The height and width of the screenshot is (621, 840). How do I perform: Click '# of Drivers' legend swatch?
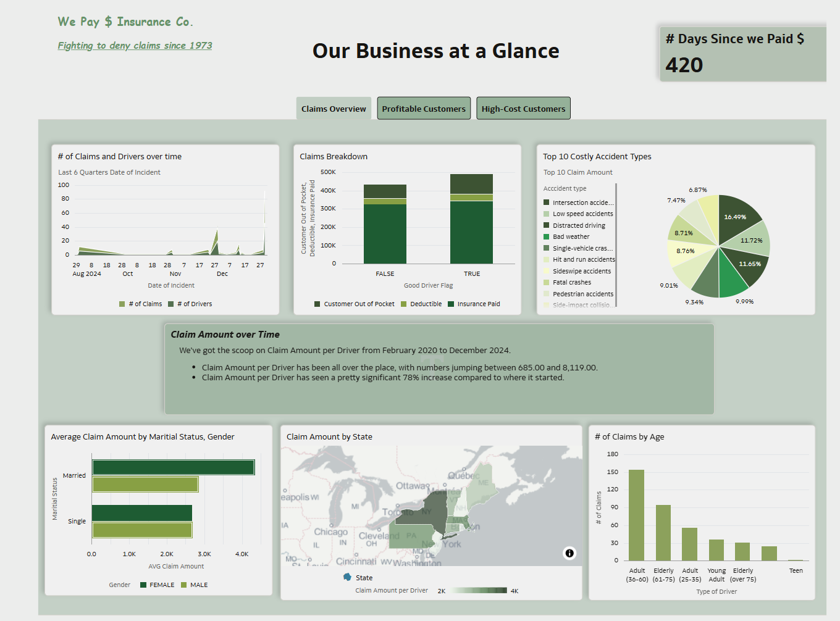point(170,304)
